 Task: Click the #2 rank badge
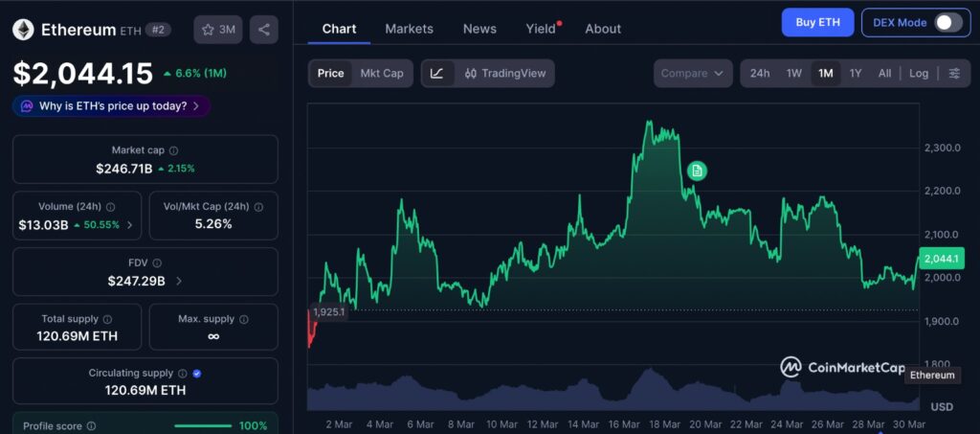158,30
